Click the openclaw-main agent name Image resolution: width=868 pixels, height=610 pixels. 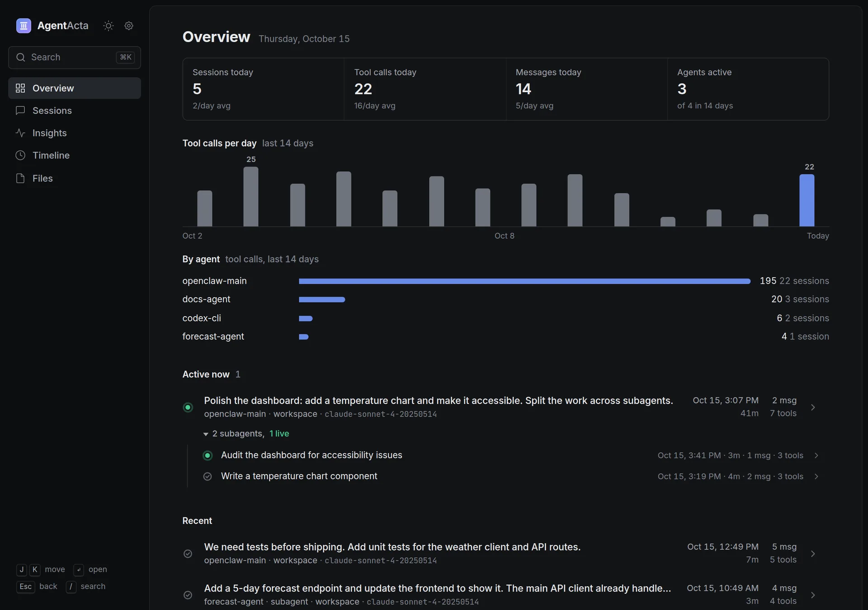coord(214,281)
